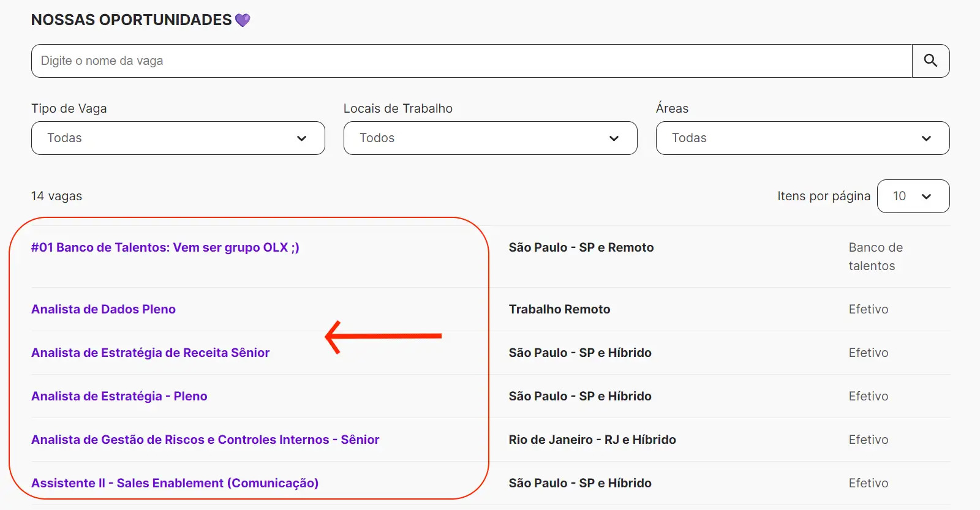Click the chevron arrow in Áreas filter
The width and height of the screenshot is (980, 510).
926,138
